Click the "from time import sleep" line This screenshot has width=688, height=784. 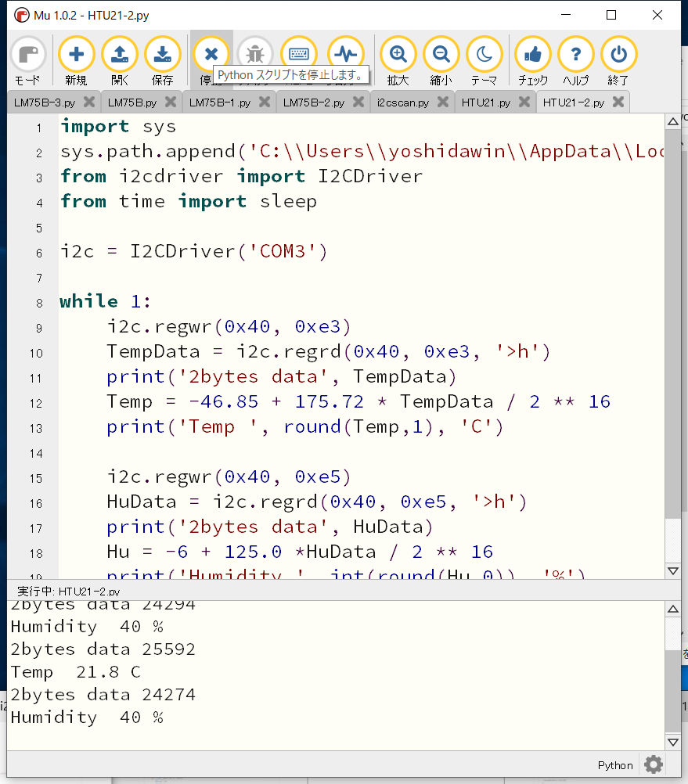coord(189,202)
